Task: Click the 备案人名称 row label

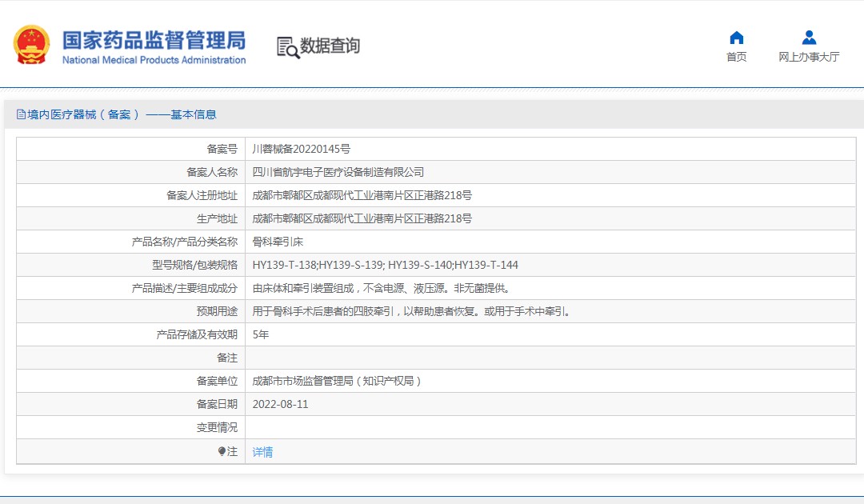Action: click(x=212, y=172)
